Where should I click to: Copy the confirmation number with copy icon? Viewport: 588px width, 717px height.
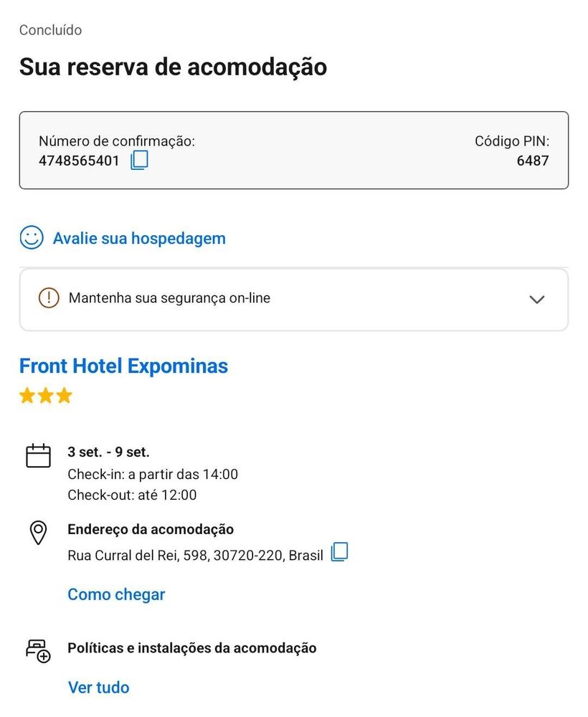[139, 160]
